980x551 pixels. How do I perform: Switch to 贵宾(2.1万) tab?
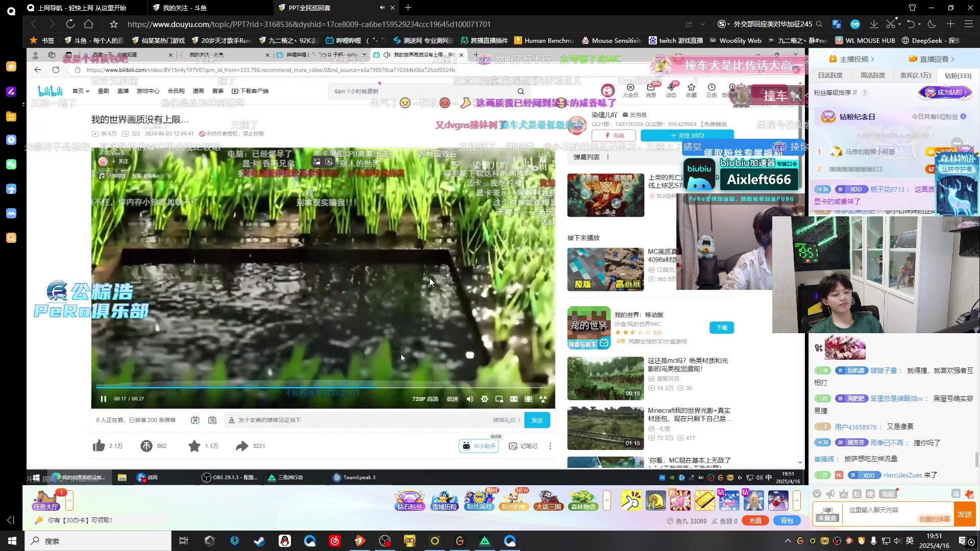(916, 76)
